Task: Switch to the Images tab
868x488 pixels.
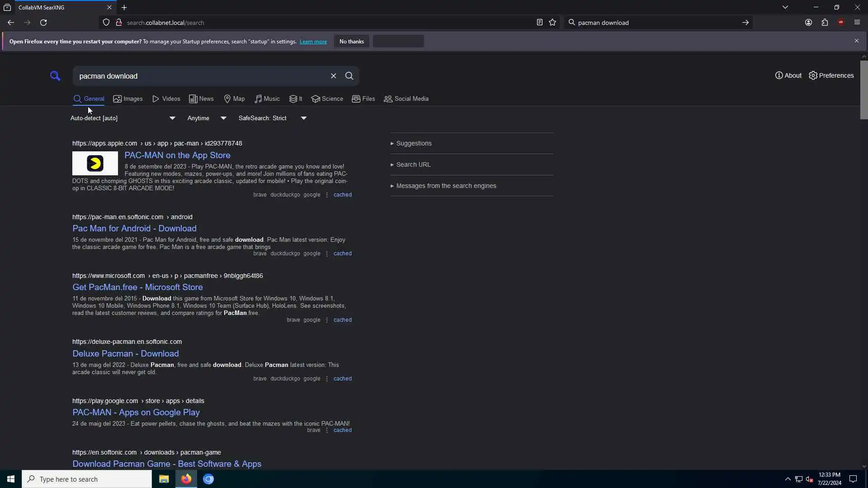Action: tap(128, 99)
